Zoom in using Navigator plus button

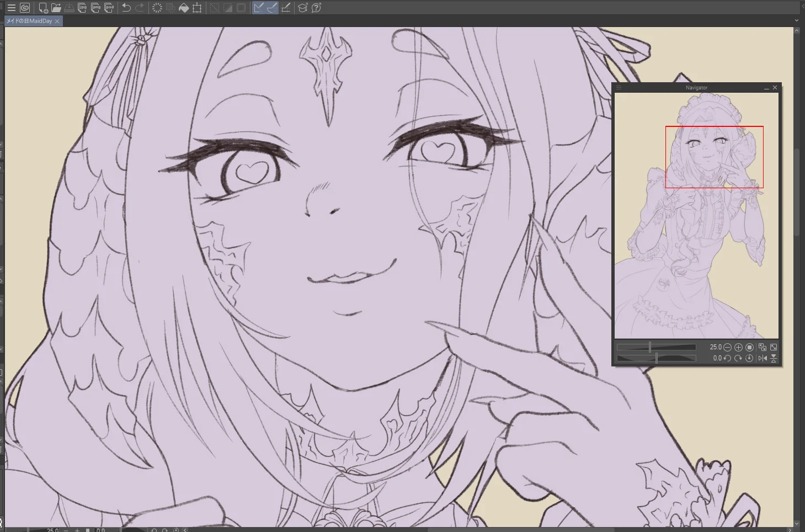pyautogui.click(x=738, y=347)
